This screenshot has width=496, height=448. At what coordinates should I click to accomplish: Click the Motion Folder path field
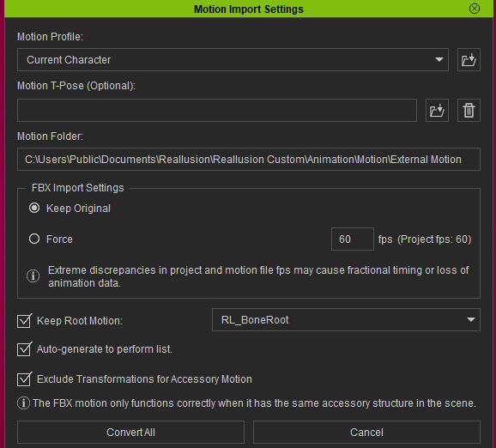249,159
